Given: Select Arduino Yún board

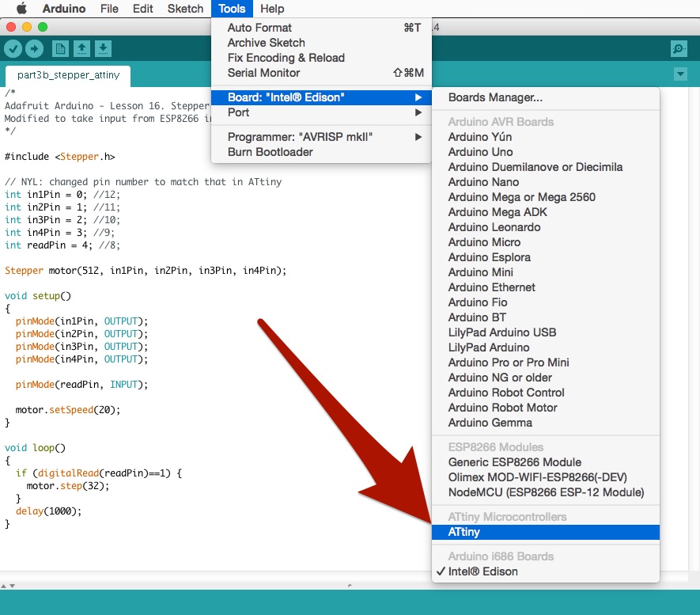Looking at the screenshot, I should click(546, 137).
